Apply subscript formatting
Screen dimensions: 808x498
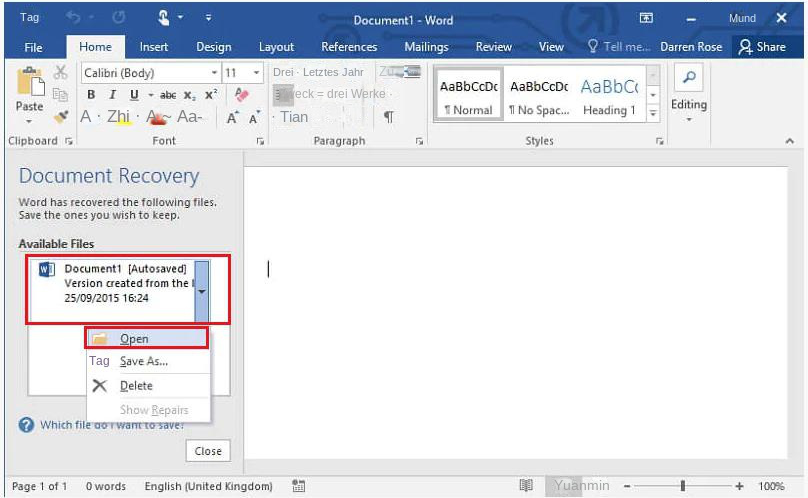[190, 95]
